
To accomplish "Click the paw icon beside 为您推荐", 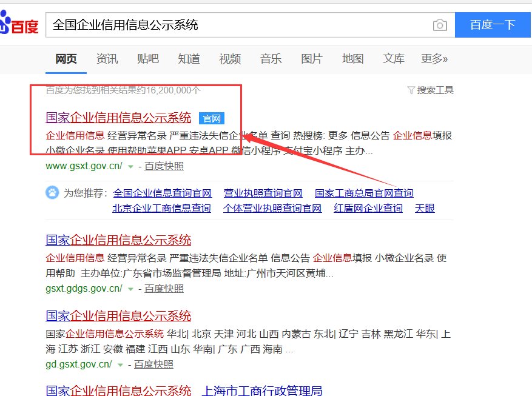I will pos(52,193).
